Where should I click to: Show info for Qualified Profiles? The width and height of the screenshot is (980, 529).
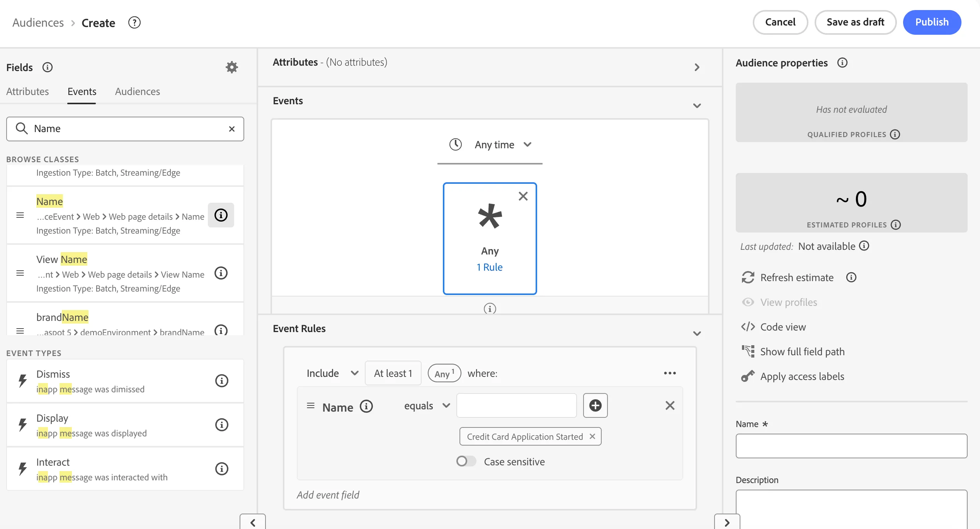pos(895,134)
